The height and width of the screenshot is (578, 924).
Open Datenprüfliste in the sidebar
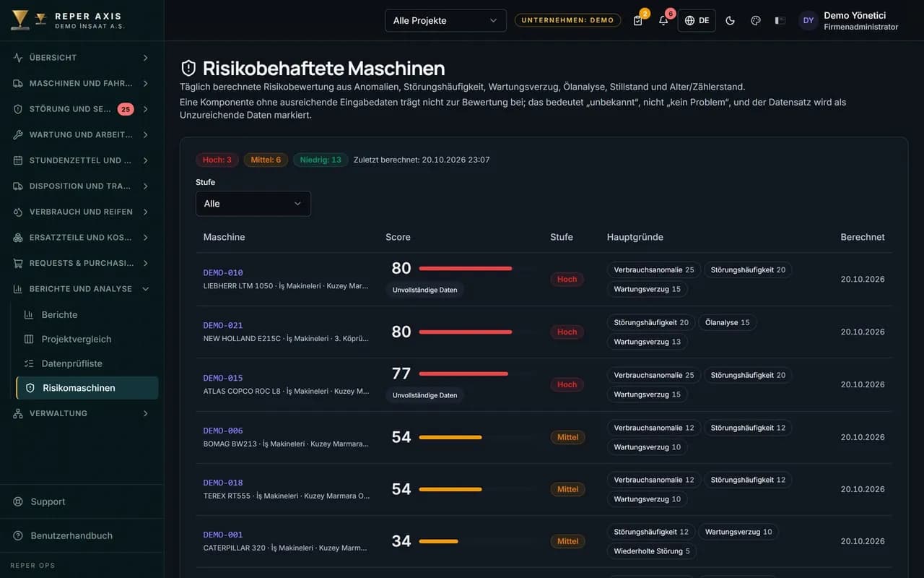point(87,363)
